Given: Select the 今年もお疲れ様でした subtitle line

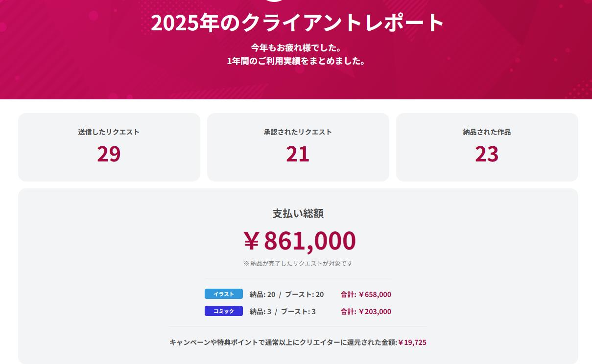Looking at the screenshot, I should point(296,48).
